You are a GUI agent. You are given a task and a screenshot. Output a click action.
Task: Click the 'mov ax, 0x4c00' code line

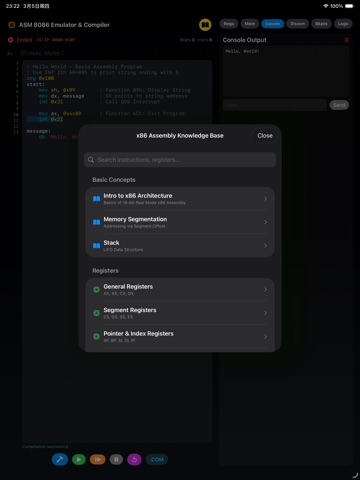pos(60,114)
